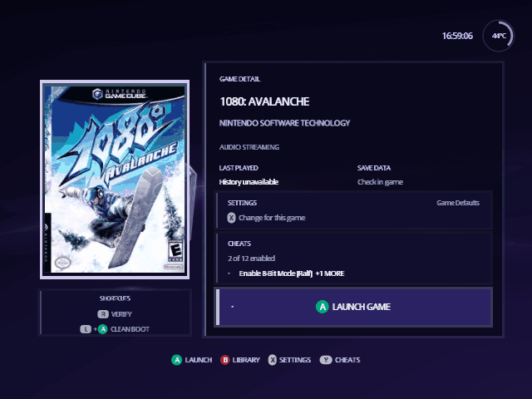Click the 1080 Avalanche box art cover

(115, 180)
